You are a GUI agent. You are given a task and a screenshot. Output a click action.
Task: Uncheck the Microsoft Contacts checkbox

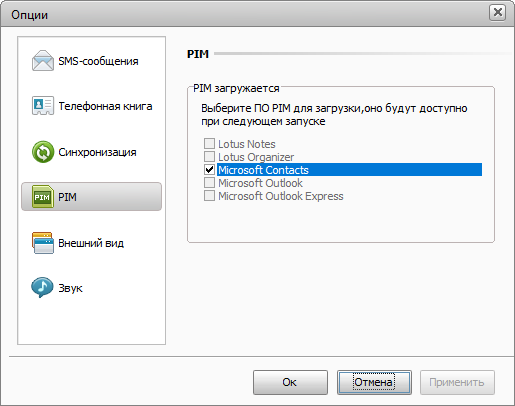209,170
